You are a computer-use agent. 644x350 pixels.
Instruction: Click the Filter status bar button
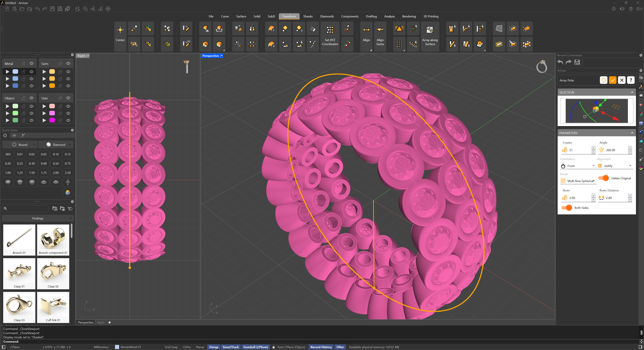pyautogui.click(x=340, y=347)
